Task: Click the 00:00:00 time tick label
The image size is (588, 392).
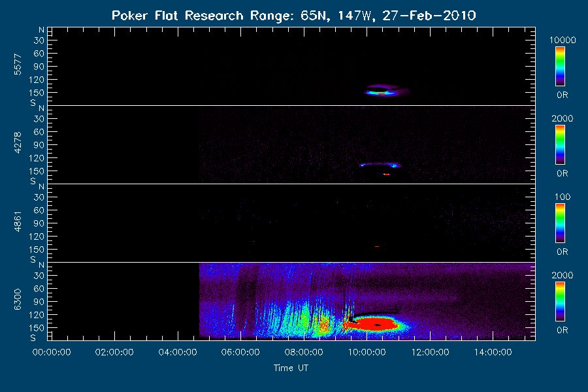Action: point(52,352)
